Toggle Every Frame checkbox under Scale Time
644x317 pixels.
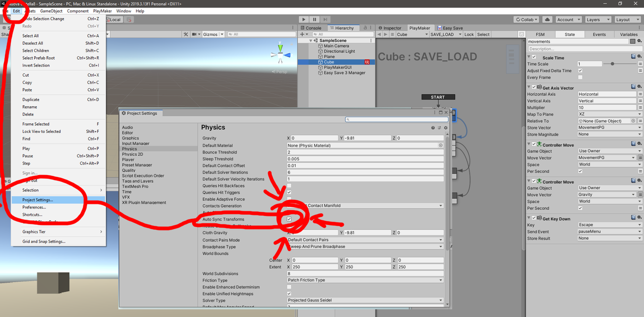point(580,77)
